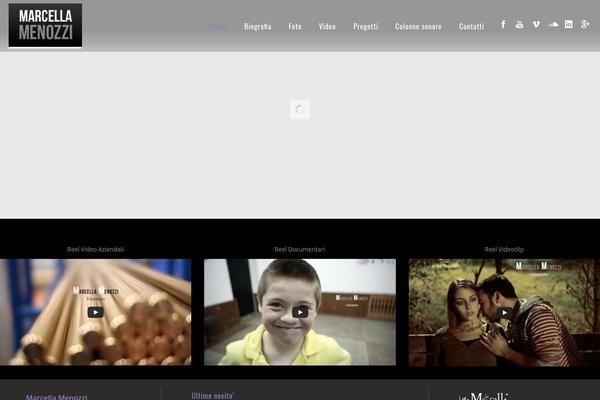Click the Reel Video Aziendali caption
Viewport: 600px width, 400px height.
[x=96, y=249]
